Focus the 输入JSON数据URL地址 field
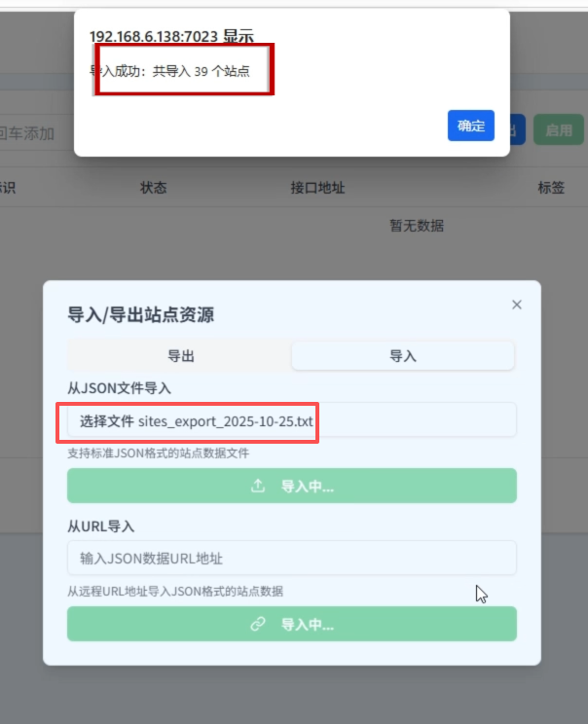 coord(291,559)
